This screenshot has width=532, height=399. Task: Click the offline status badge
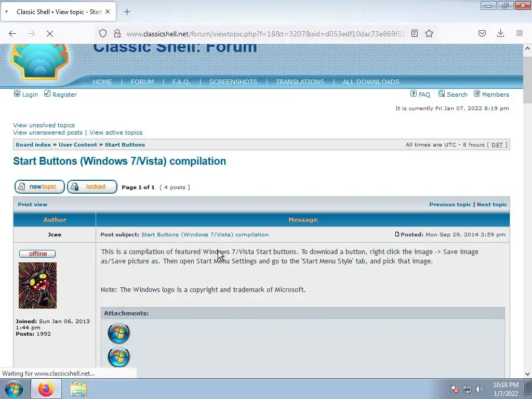[x=37, y=254]
